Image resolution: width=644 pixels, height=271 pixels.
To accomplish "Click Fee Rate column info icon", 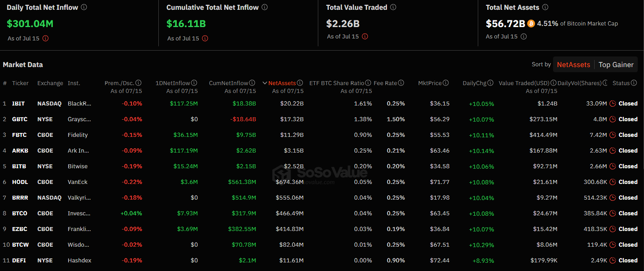I will (x=401, y=83).
